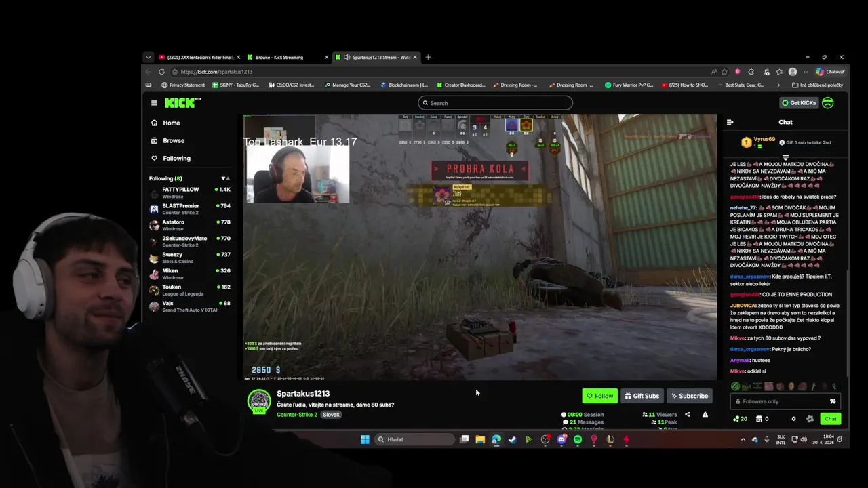Click username JUROVICA in chat
868x488 pixels.
pos(743,306)
